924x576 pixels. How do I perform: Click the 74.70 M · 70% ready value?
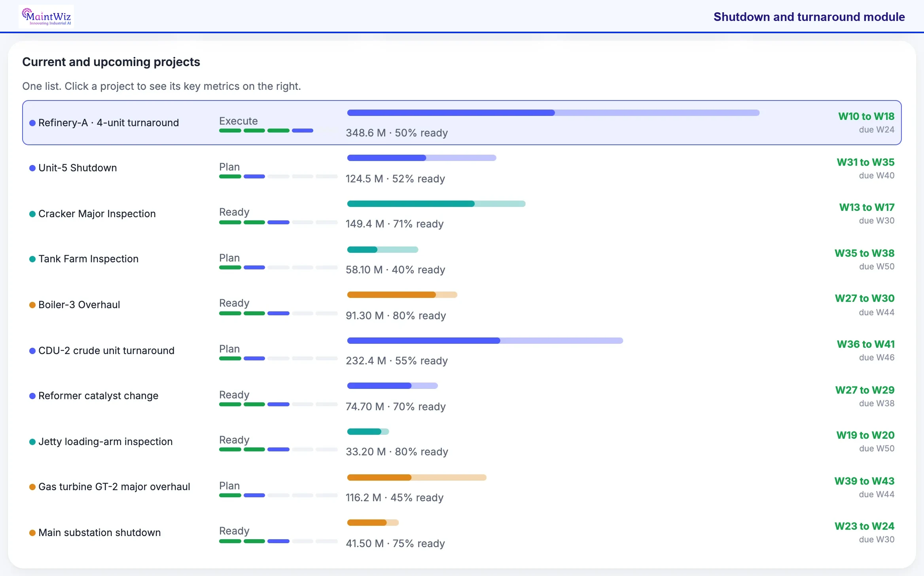[396, 407]
